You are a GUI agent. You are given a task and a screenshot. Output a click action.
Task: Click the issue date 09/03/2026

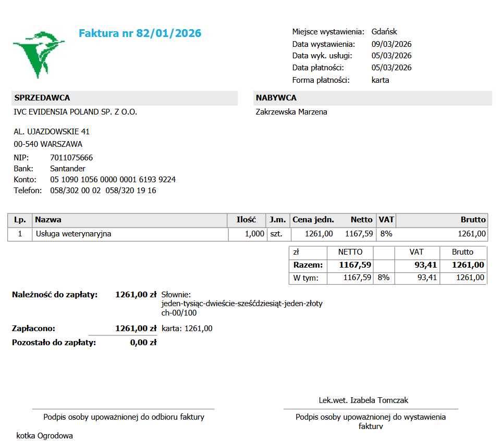coord(391,44)
